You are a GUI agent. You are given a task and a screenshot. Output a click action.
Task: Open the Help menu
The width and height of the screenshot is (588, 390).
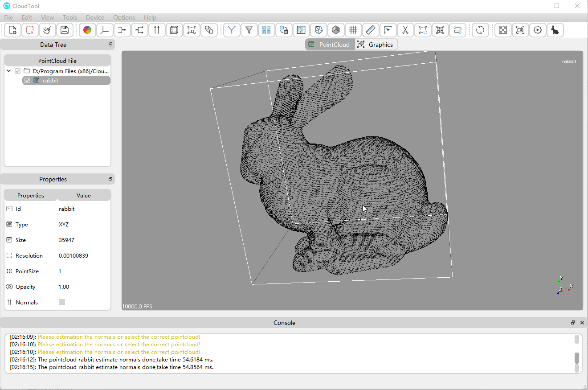150,17
